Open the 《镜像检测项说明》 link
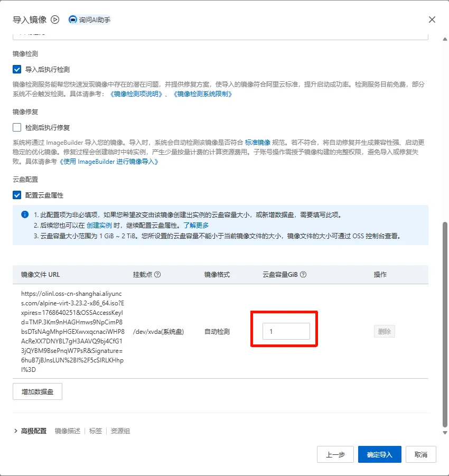The image size is (449, 476). (x=136, y=94)
